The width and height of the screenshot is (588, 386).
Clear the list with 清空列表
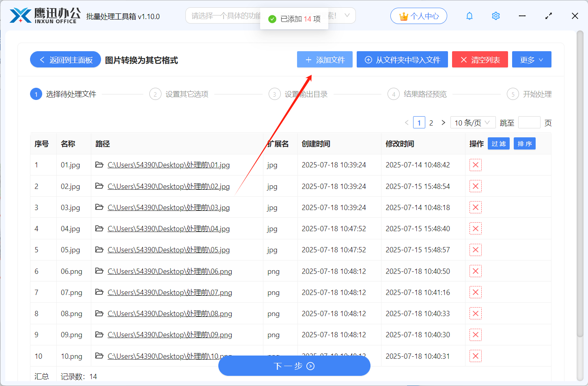point(480,59)
